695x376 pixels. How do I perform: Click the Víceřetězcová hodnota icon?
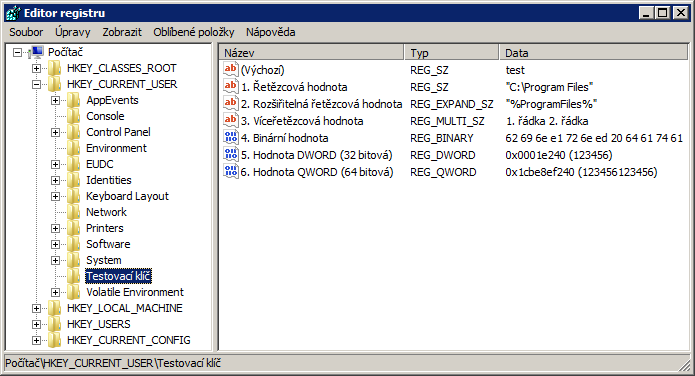pyautogui.click(x=230, y=121)
